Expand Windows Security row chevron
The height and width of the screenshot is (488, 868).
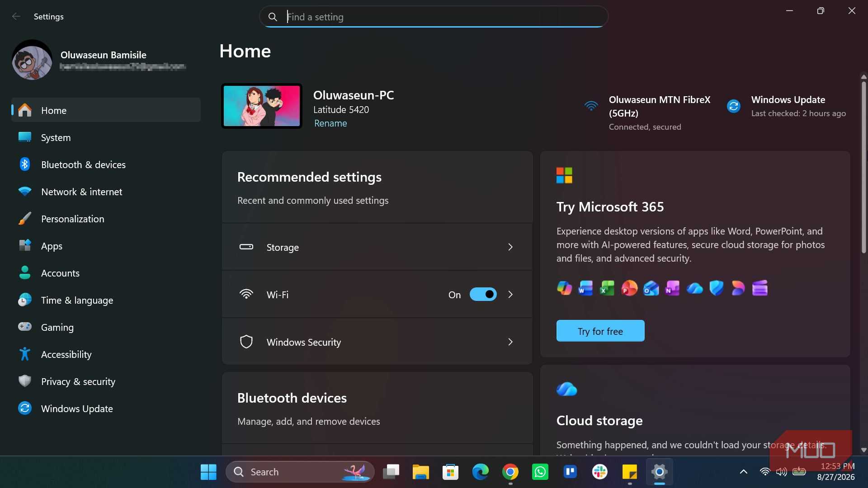510,342
